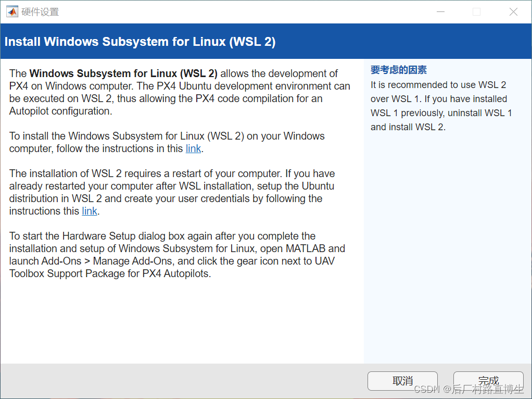Click bold text Windows Subsystem for Linux (WSL 2)

pos(123,73)
